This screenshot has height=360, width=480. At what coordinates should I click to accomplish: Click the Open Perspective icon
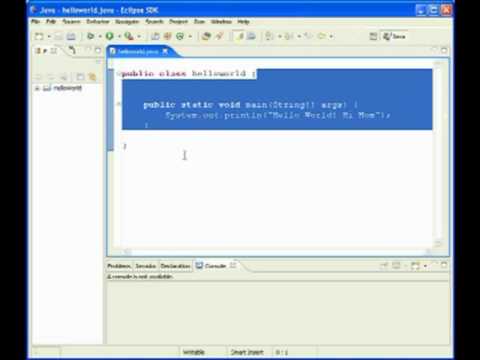click(x=373, y=36)
